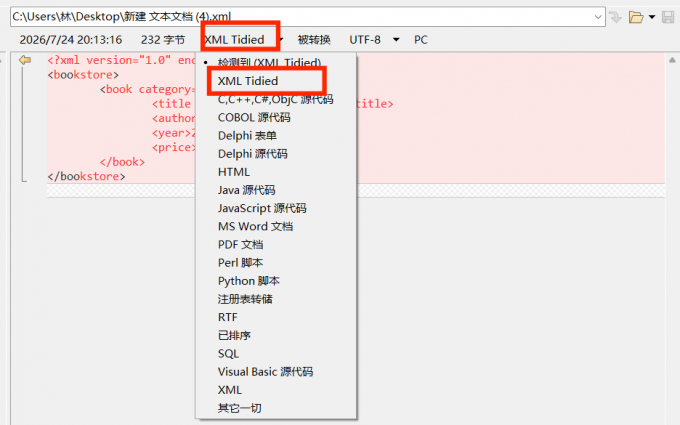This screenshot has width=680, height=425.
Task: Open the dropdown arrow beside the folder icon
Action: tap(652, 17)
